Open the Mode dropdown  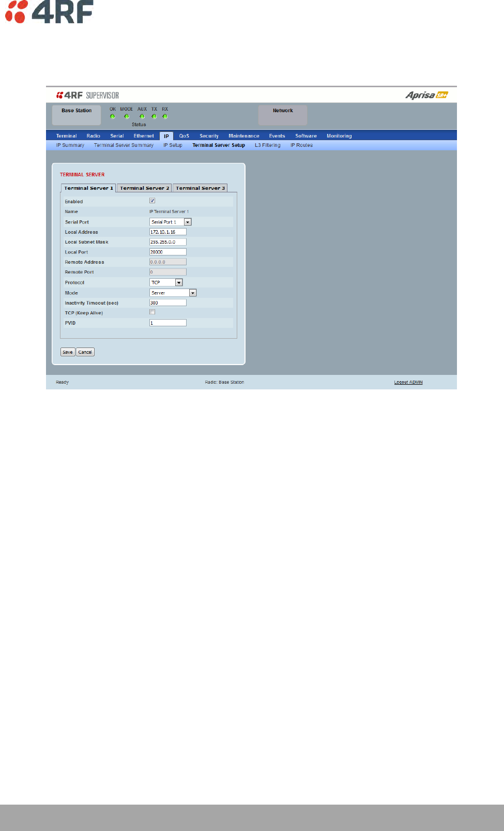[173, 293]
